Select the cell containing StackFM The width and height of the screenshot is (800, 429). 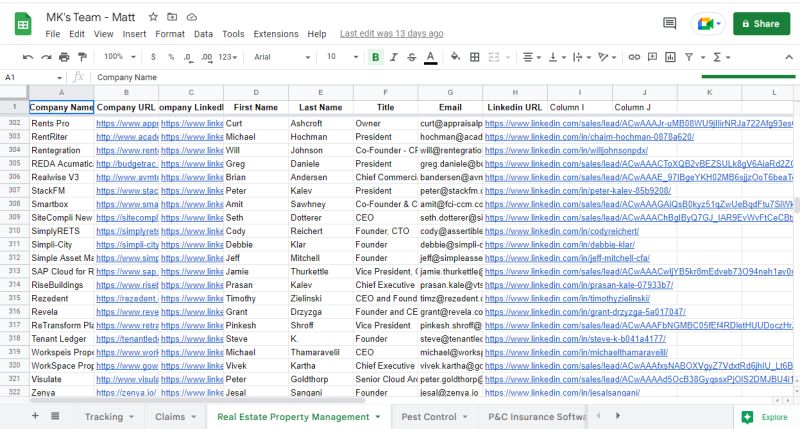point(61,191)
